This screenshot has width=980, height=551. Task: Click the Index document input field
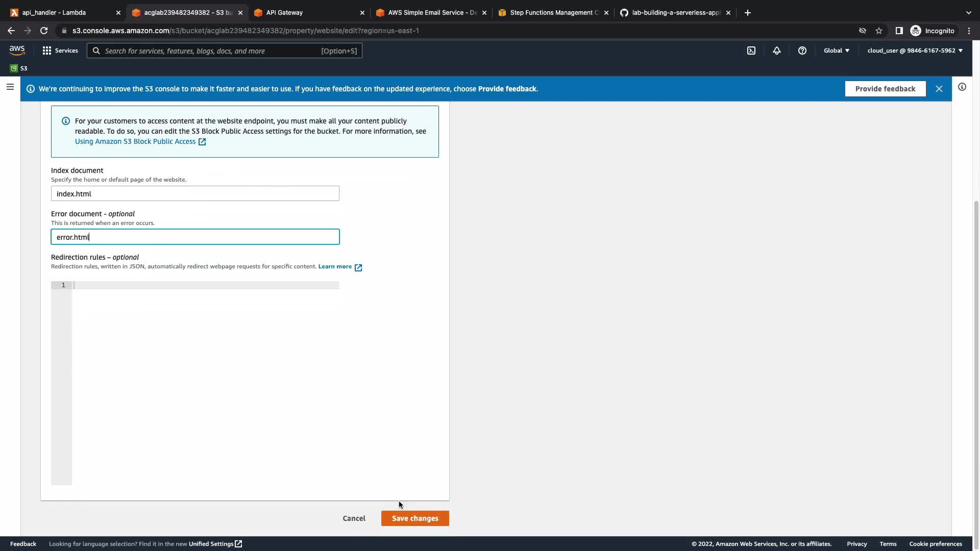[195, 194]
